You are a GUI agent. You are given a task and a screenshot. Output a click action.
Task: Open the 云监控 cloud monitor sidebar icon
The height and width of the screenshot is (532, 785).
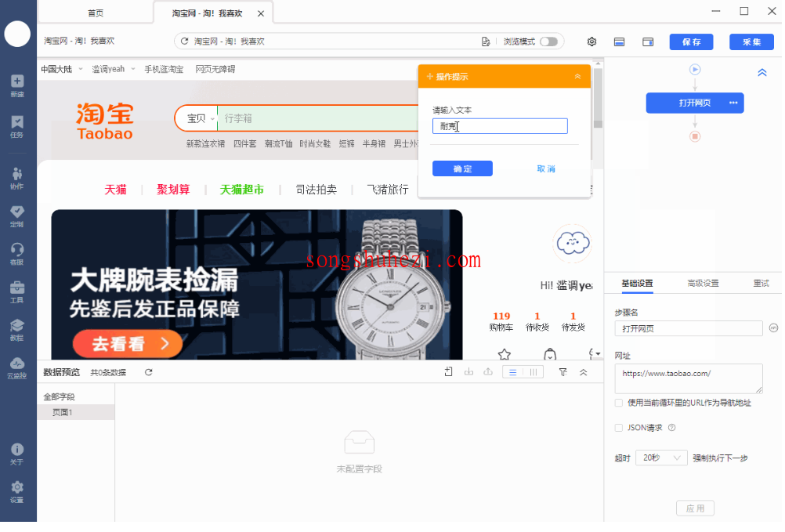point(17,367)
